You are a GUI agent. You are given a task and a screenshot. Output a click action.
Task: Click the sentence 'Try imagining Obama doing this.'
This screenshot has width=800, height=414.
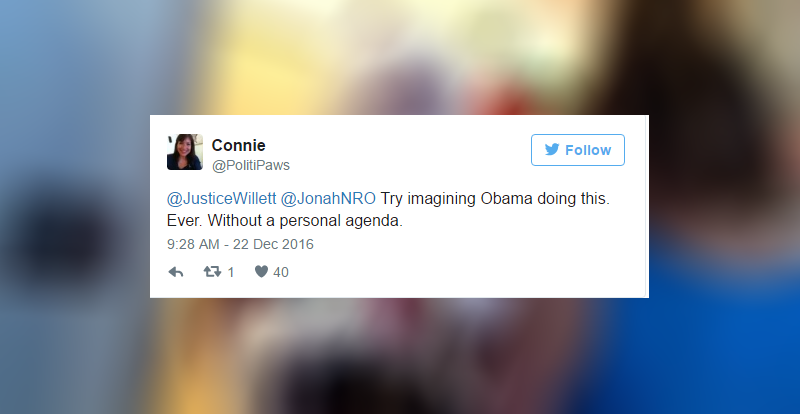495,199
